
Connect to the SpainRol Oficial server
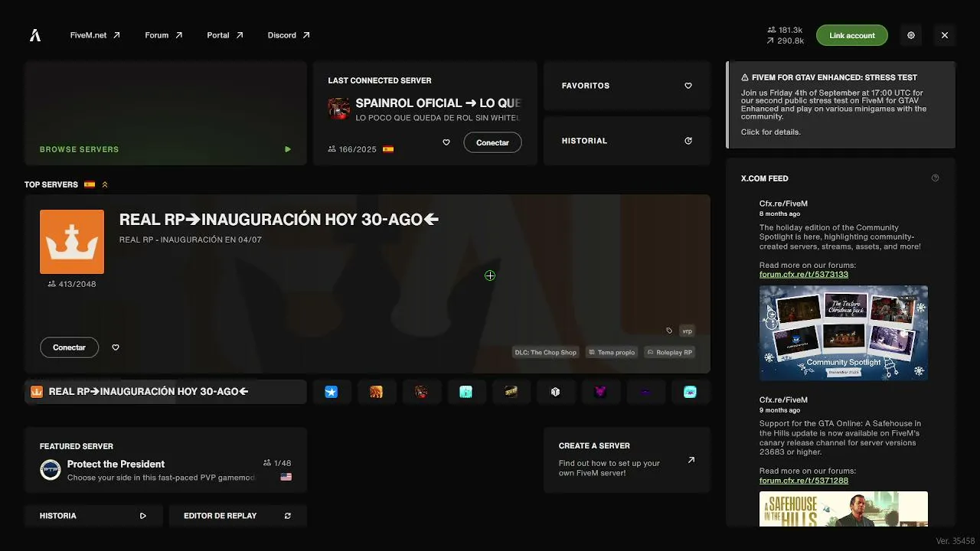492,142
